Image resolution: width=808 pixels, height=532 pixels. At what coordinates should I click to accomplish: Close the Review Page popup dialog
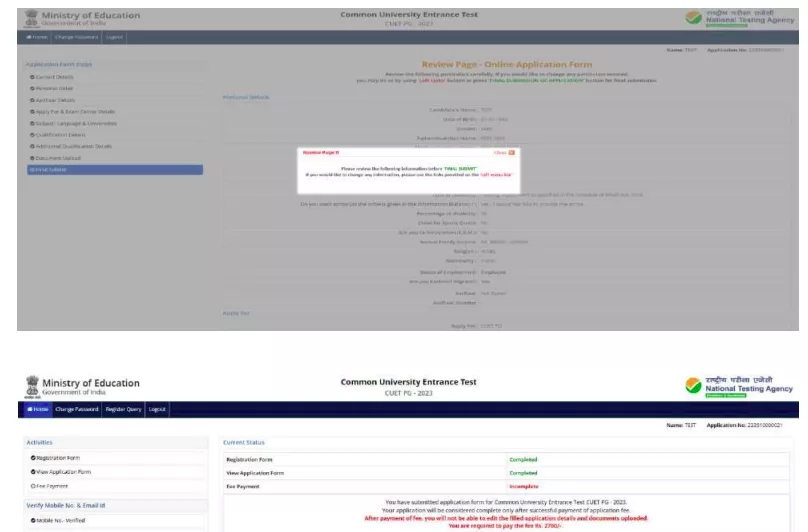[504, 153]
